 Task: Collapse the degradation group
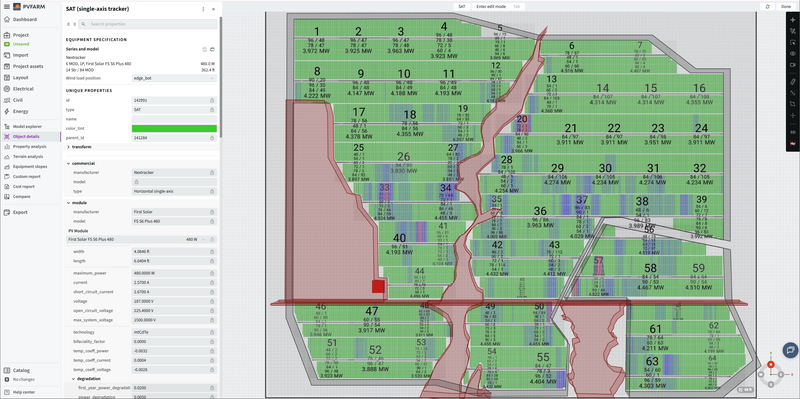point(87,379)
